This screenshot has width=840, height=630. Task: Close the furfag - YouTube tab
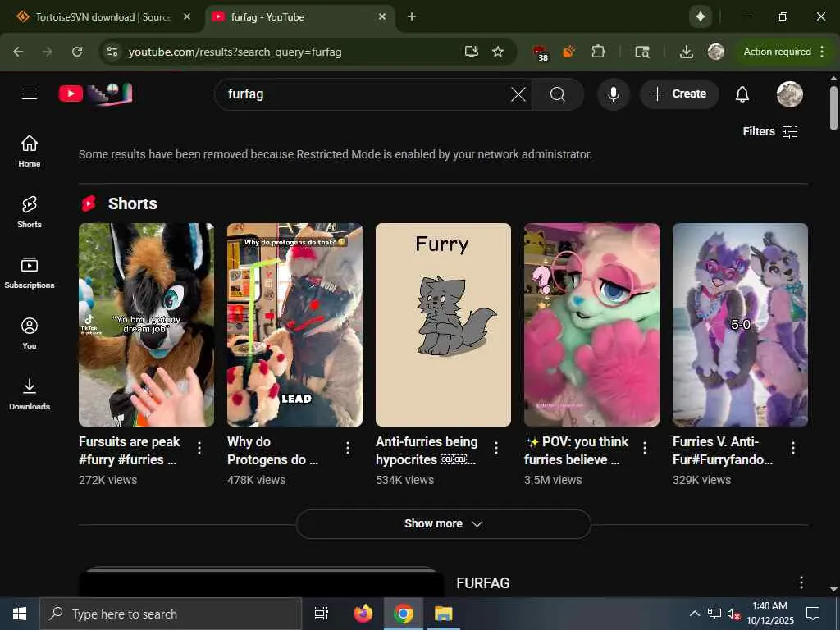tap(382, 16)
